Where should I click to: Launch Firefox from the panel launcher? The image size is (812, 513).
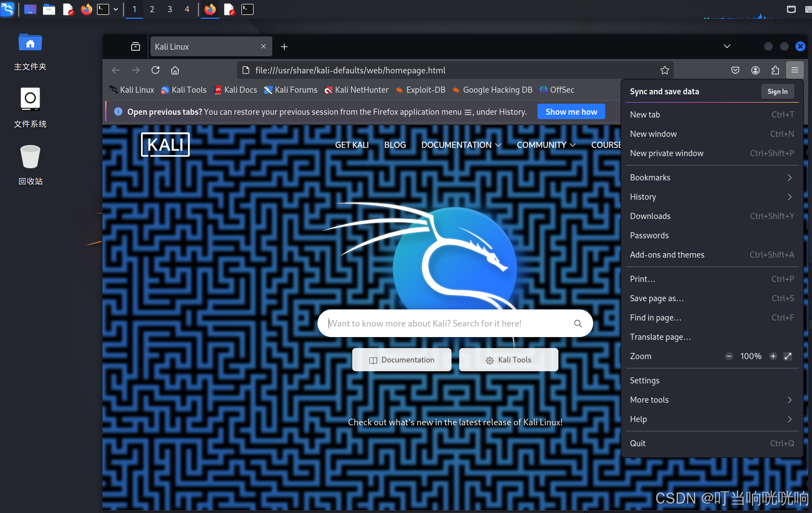(x=86, y=9)
